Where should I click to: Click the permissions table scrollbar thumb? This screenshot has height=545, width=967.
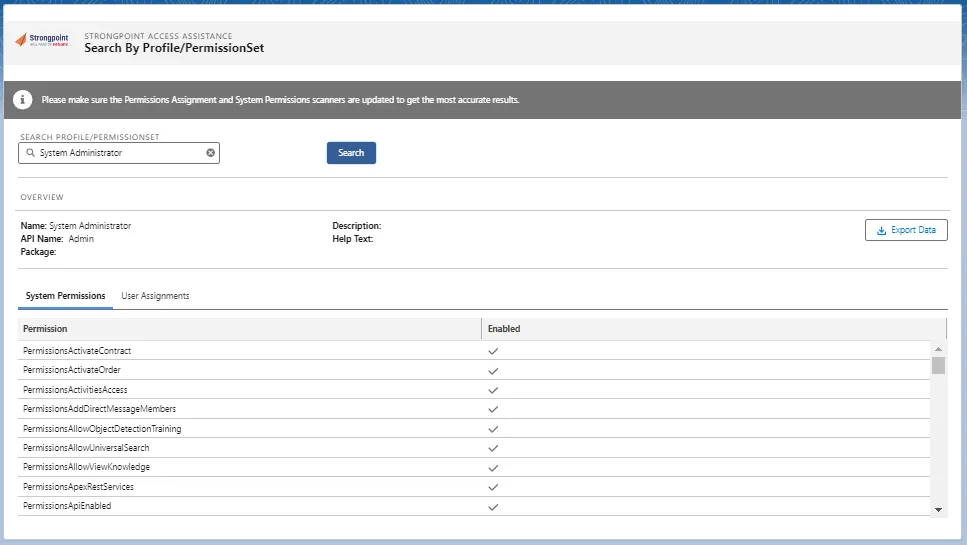938,365
